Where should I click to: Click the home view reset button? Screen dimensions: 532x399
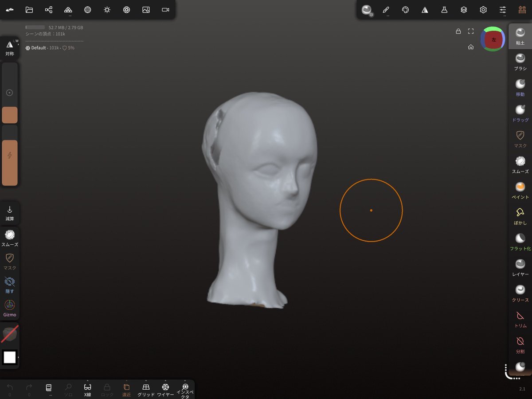pyautogui.click(x=471, y=47)
